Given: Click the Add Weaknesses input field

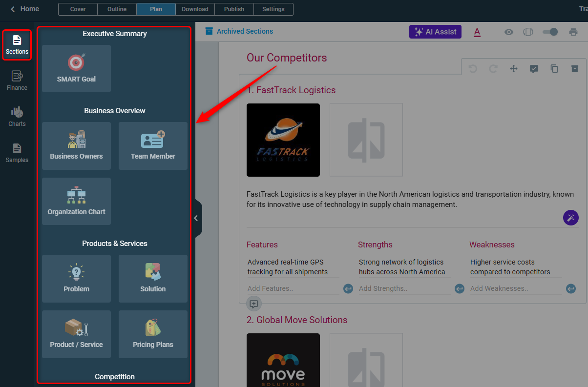Looking at the screenshot, I should [x=515, y=288].
